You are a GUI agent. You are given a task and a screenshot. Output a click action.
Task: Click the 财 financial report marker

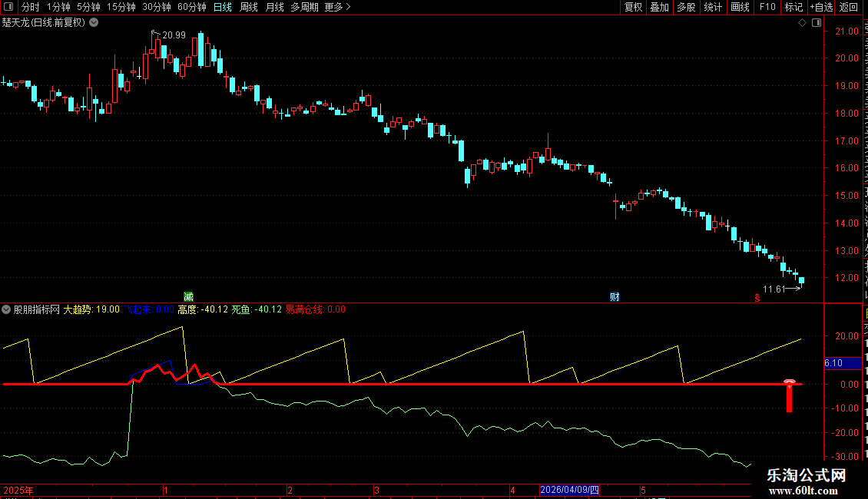coord(615,297)
